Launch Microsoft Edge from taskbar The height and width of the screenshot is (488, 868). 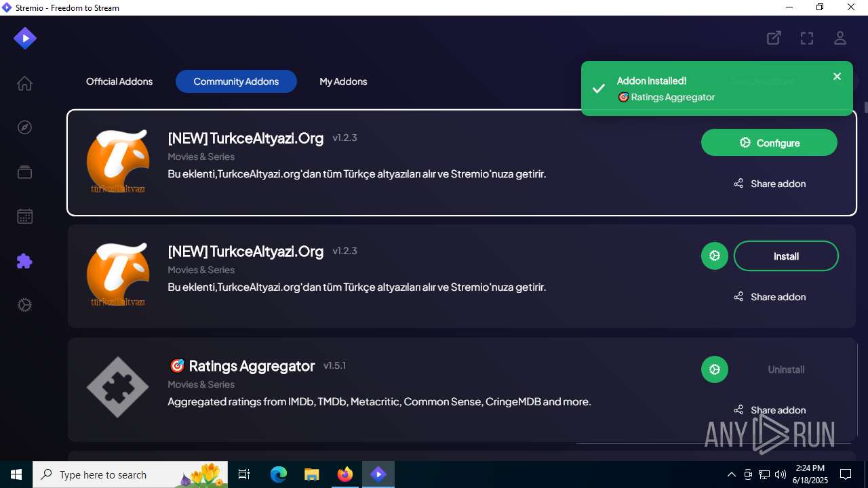click(x=279, y=474)
